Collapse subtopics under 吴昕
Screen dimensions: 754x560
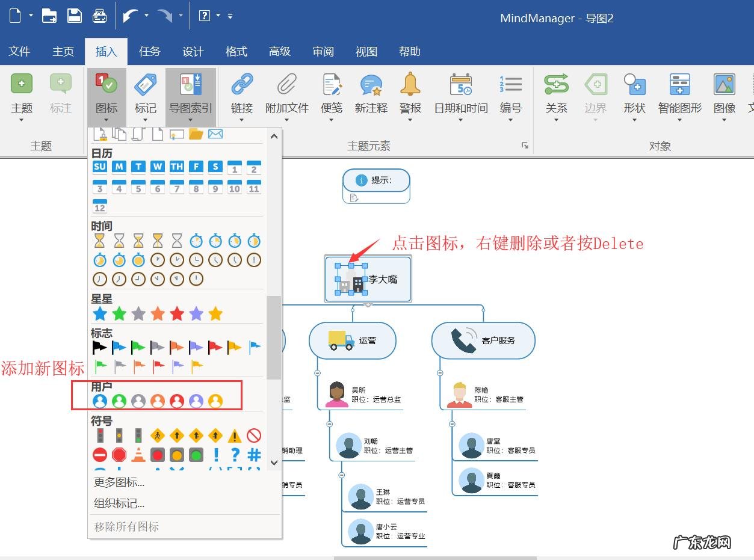(x=329, y=424)
